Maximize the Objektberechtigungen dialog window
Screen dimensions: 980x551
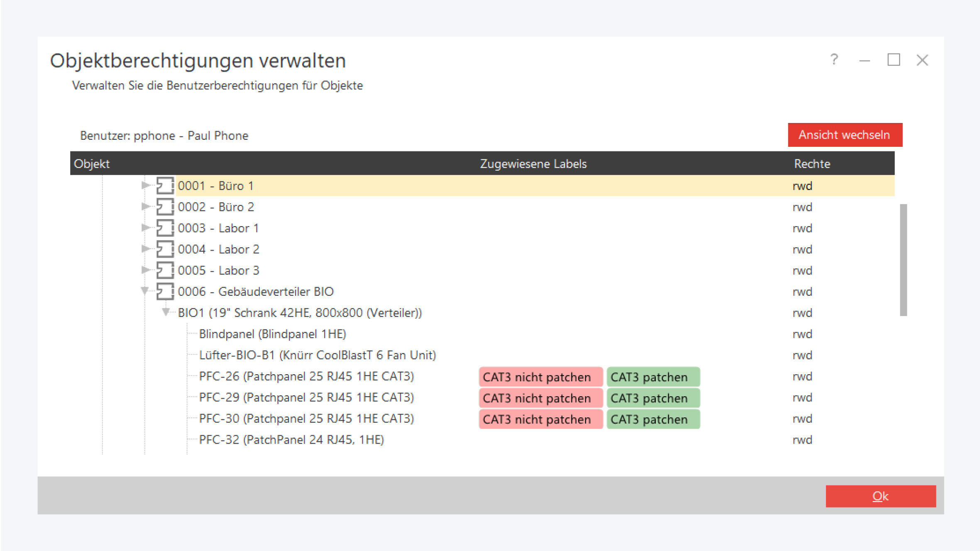pyautogui.click(x=893, y=60)
